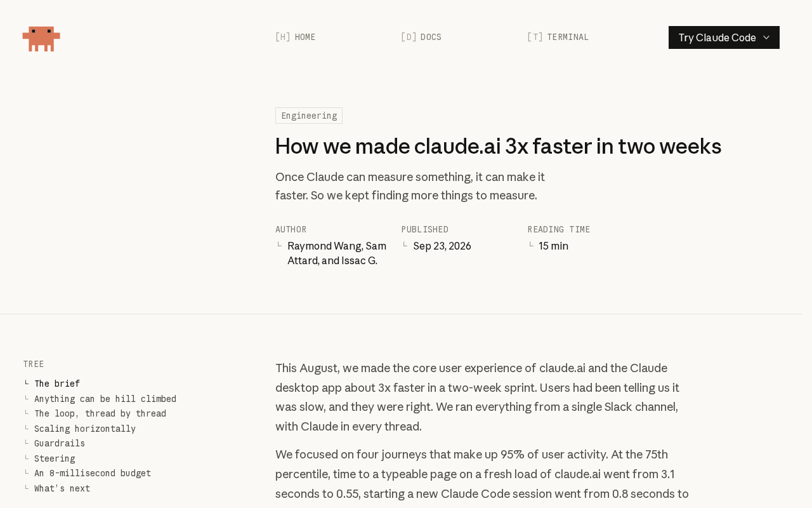The image size is (812, 508).
Task: Click the [H] shortcut hint bracket
Action: (283, 37)
